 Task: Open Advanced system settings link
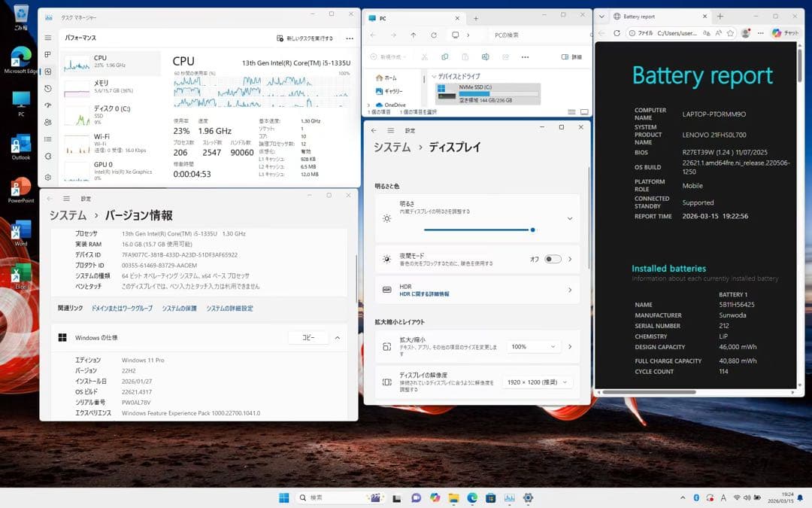pos(229,309)
